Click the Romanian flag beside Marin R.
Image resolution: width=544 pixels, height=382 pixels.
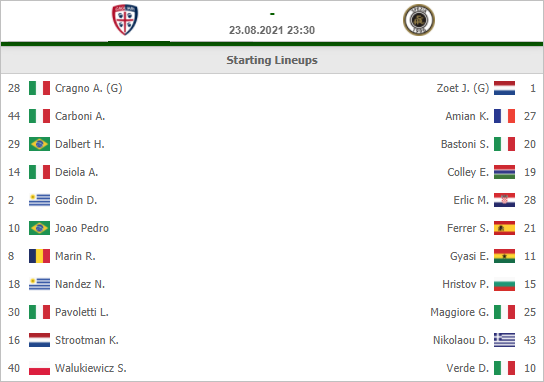click(39, 256)
